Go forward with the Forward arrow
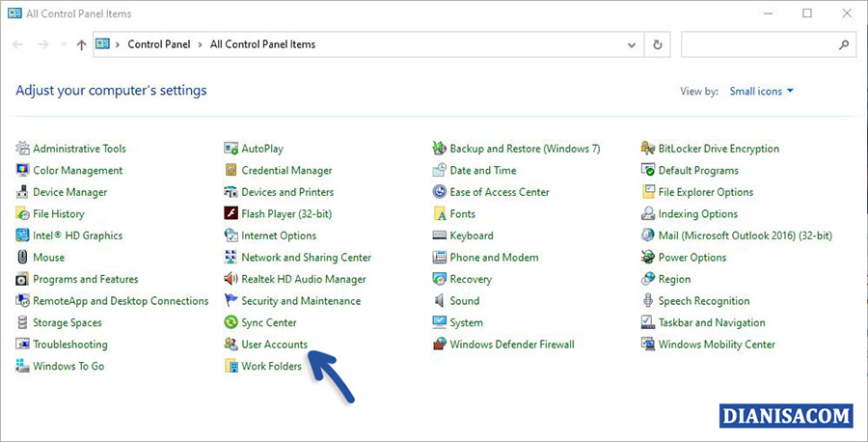Image resolution: width=868 pixels, height=442 pixels. pos(43,44)
